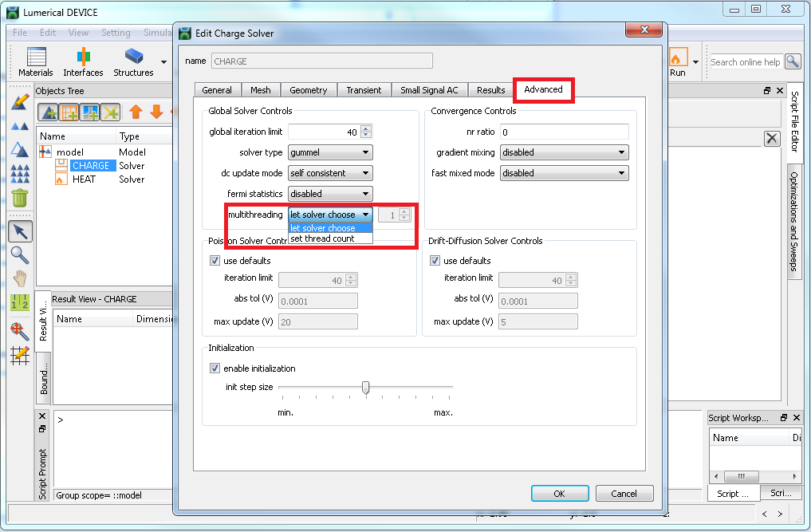
Task: Select the pencil and ruler tool in left toolbar
Action: point(20,102)
